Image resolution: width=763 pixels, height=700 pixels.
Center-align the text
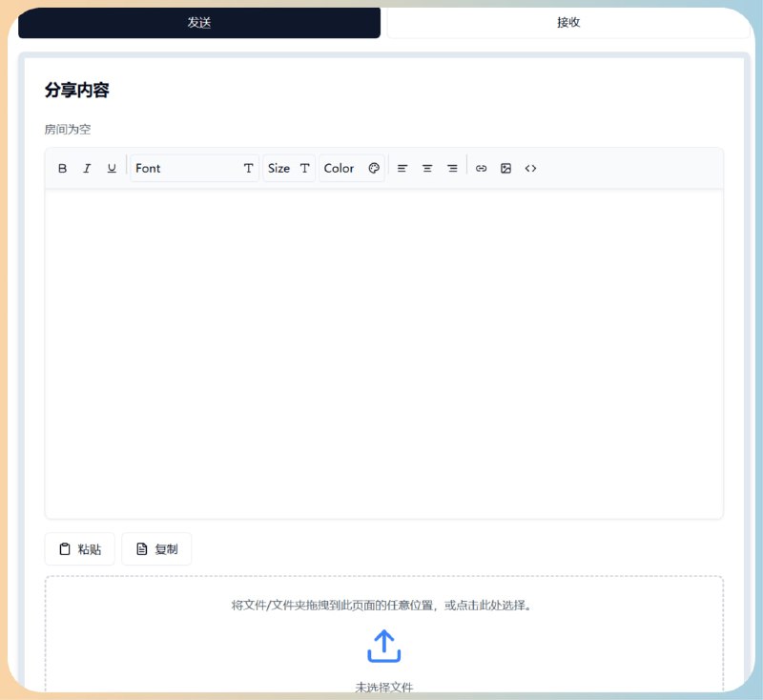point(427,168)
